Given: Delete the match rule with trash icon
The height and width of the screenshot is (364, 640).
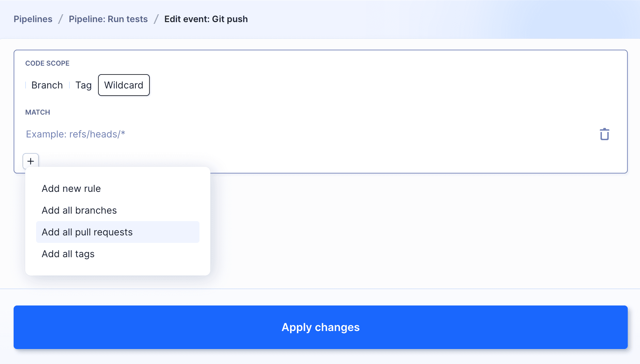Looking at the screenshot, I should 604,134.
